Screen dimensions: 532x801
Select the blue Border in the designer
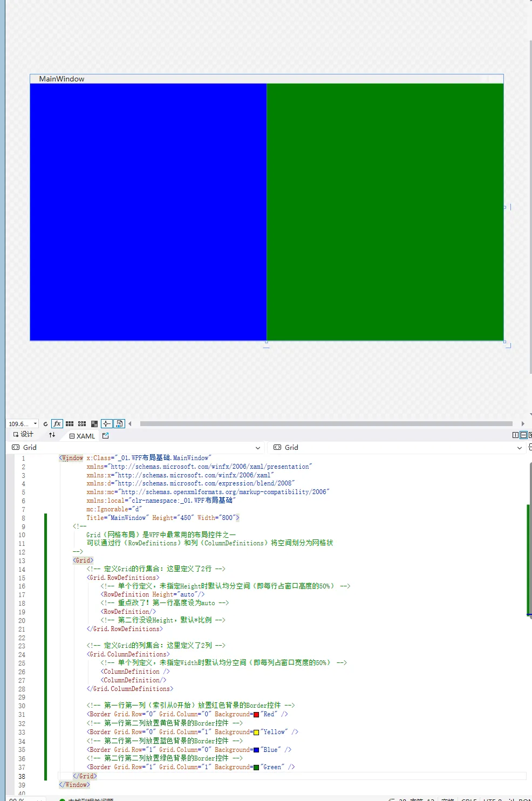[148, 212]
